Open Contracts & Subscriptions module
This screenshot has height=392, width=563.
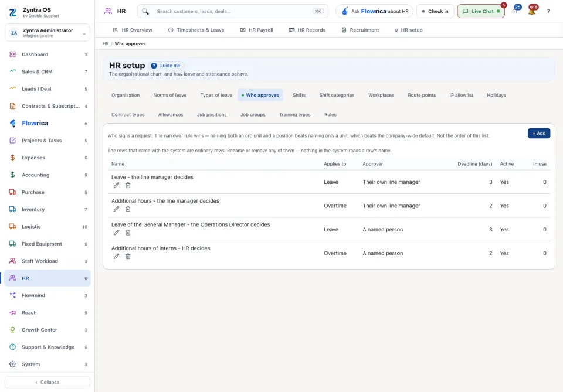pyautogui.click(x=48, y=106)
